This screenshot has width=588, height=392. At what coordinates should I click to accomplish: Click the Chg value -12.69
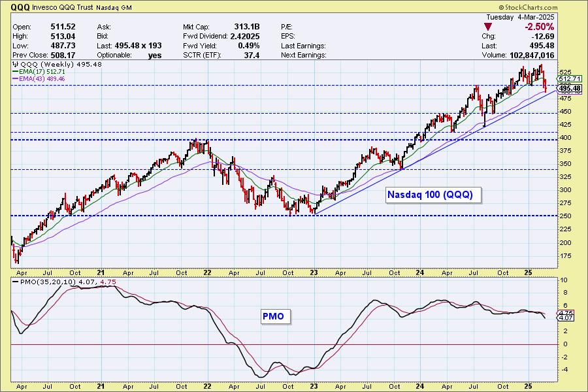click(543, 37)
